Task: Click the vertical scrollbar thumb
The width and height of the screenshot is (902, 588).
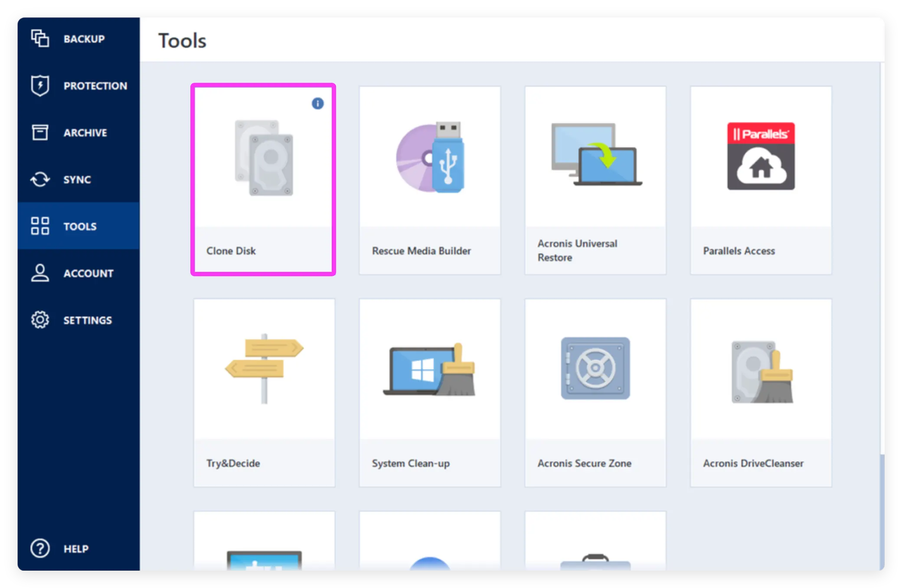Action: pyautogui.click(x=882, y=512)
